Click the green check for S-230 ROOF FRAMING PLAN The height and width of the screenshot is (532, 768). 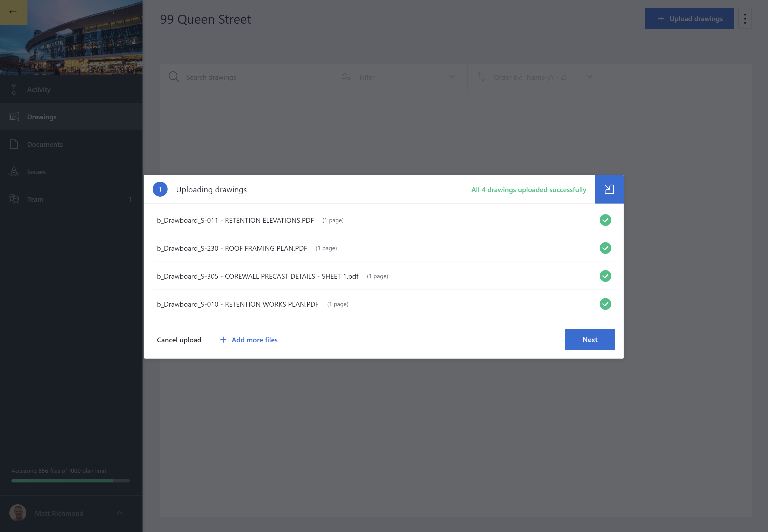click(x=605, y=248)
